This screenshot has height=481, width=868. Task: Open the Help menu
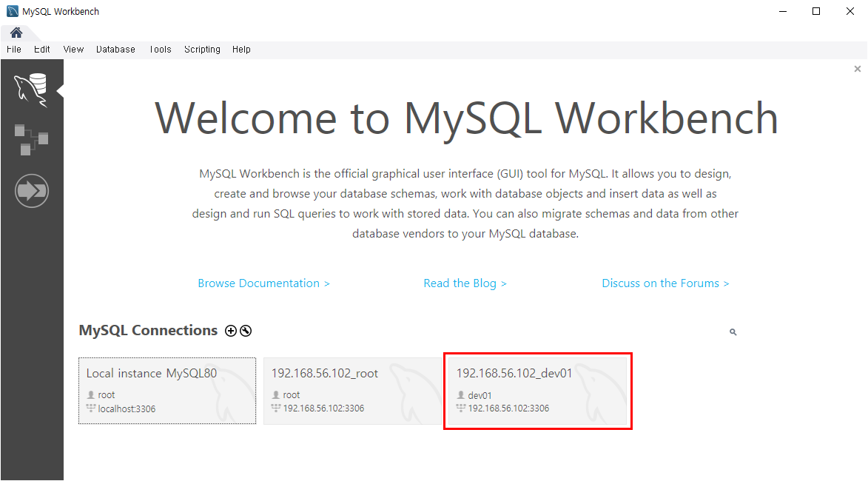pos(241,50)
